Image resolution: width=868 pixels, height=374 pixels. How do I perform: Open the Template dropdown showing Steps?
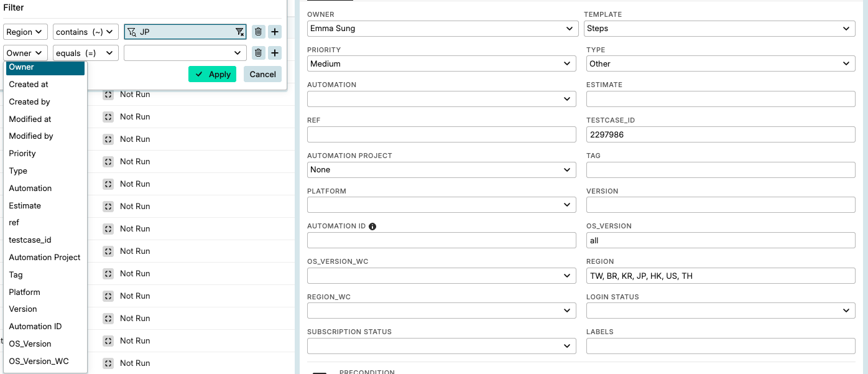pyautogui.click(x=720, y=29)
